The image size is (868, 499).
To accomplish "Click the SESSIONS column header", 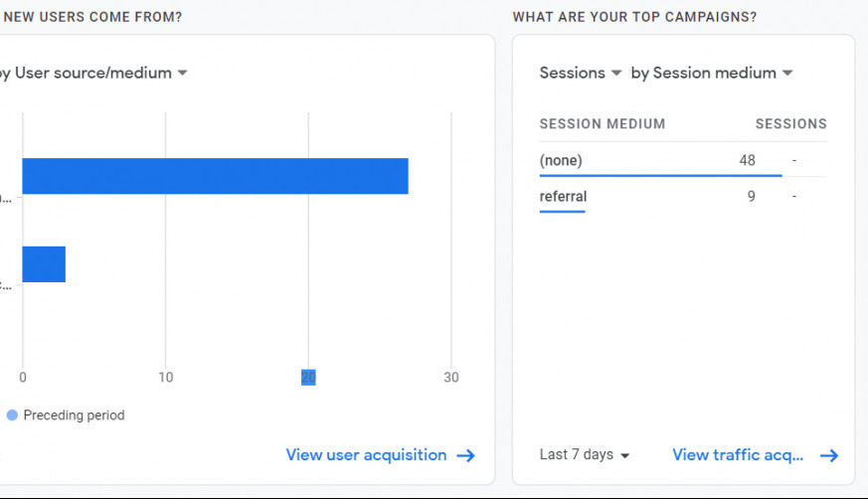I will (x=790, y=124).
